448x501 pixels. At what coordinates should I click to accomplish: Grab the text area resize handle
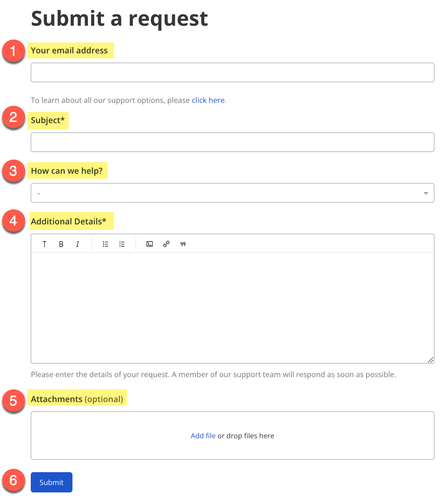pyautogui.click(x=430, y=360)
